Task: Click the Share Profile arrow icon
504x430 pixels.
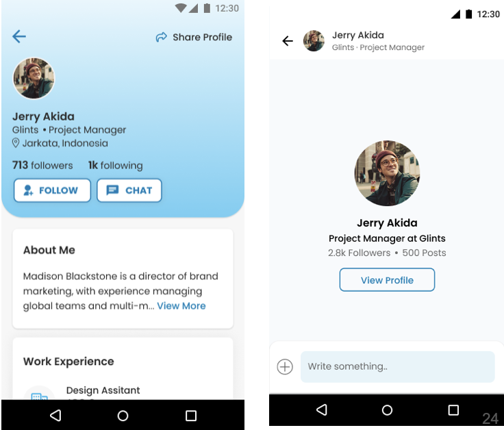Action: [x=162, y=37]
